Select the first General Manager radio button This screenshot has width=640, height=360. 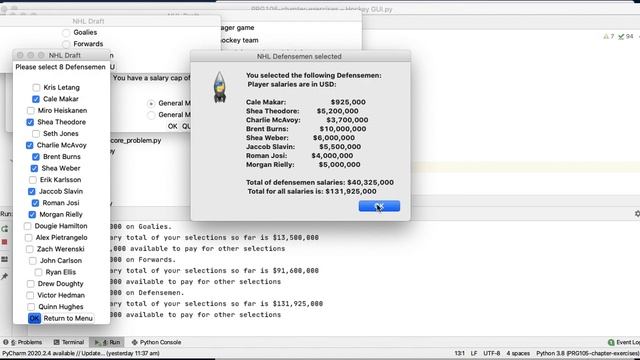pos(151,103)
